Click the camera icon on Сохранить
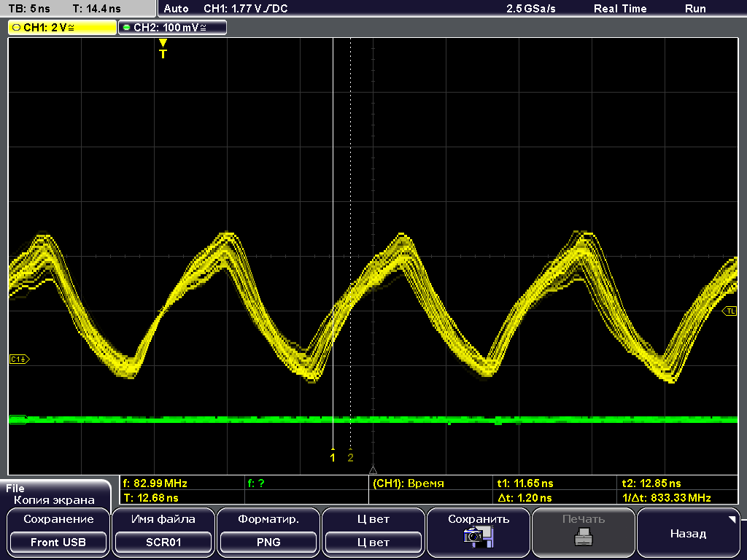747x560 pixels. point(479,537)
